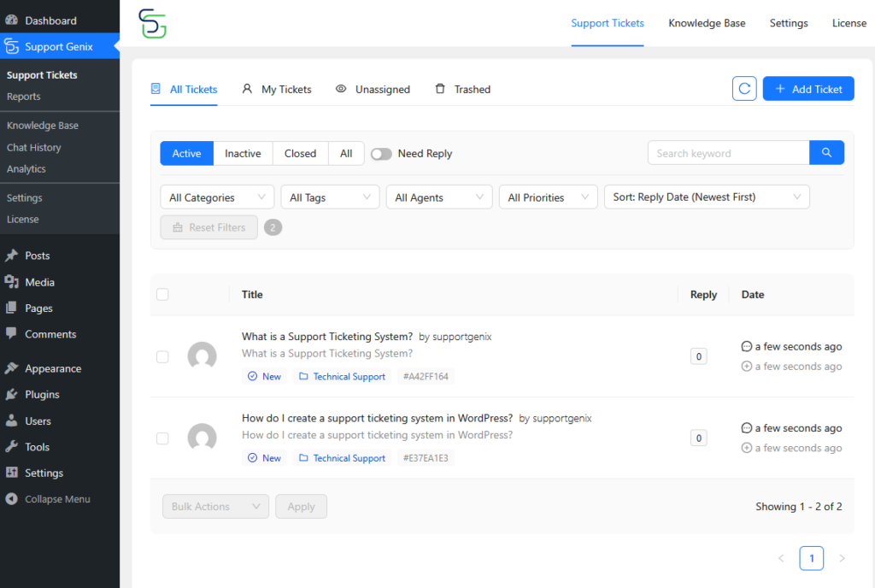The height and width of the screenshot is (588, 875).
Task: Click the Plugins icon in sidebar
Action: pyautogui.click(x=11, y=395)
